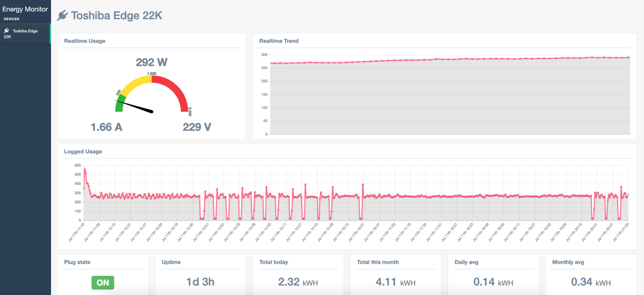Click the 292 W realtime power reading
Screen dimensions: 644x295
(x=151, y=62)
